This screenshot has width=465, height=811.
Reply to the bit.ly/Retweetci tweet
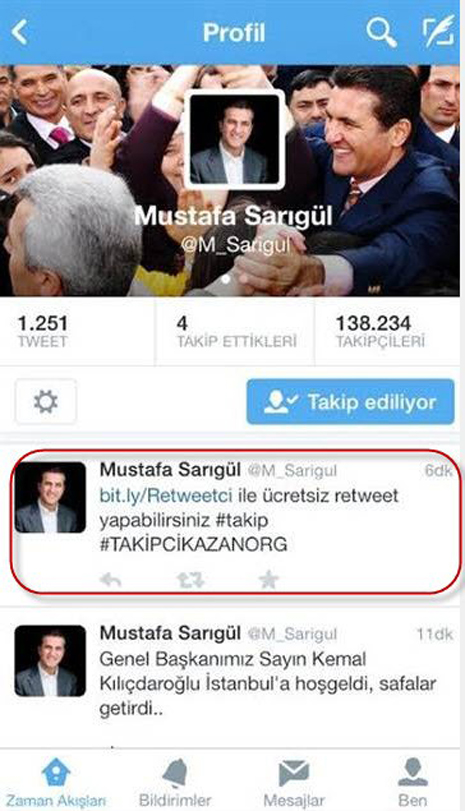point(110,580)
